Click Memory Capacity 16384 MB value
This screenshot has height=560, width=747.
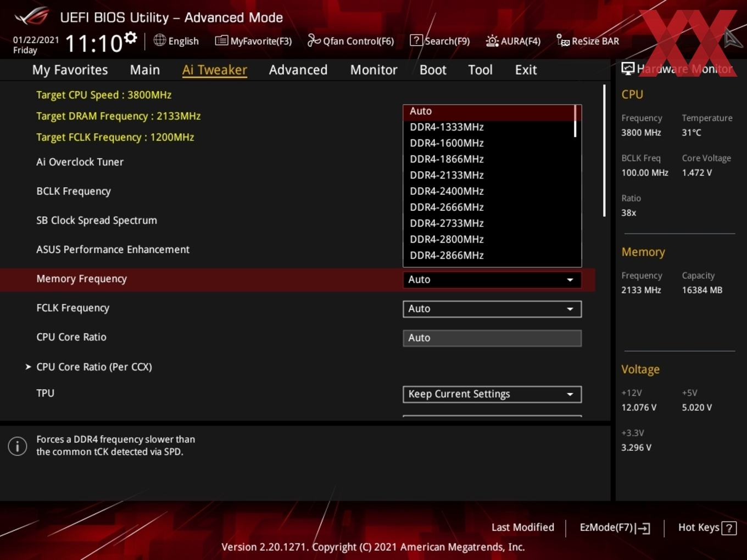click(x=702, y=290)
